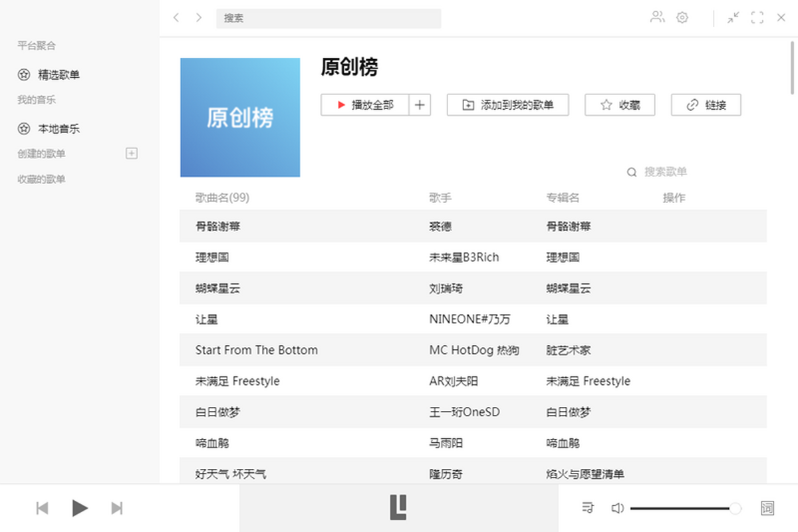Skip to the next track
Viewport: 798px width, 532px height.
click(117, 509)
